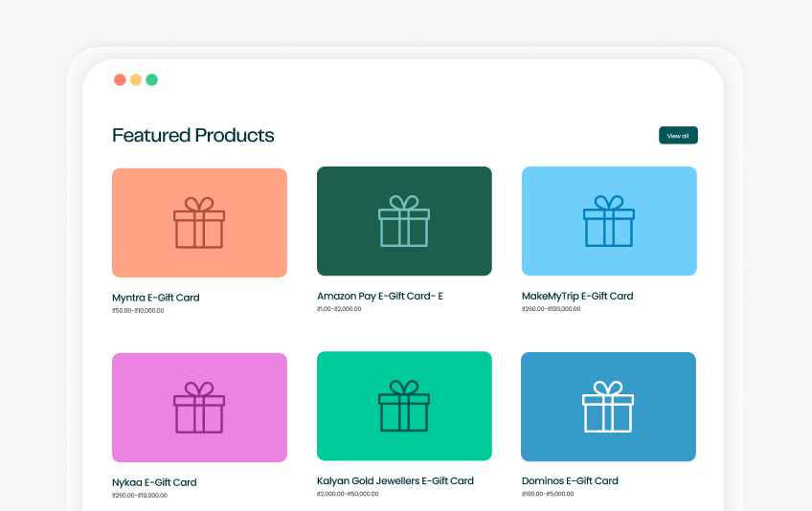The image size is (812, 511).
Task: Open the Dominos E-Gift Card thumbnail
Action: 608,407
